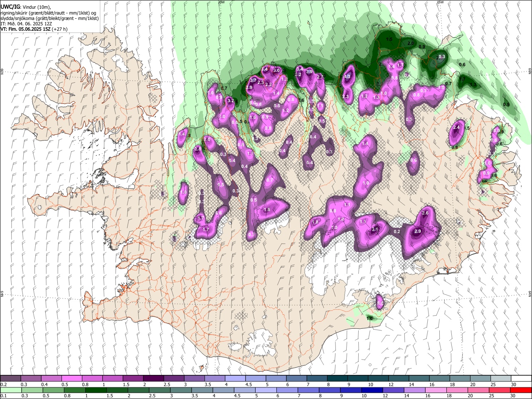Click the 12 label in the lower legend row

point(385,396)
